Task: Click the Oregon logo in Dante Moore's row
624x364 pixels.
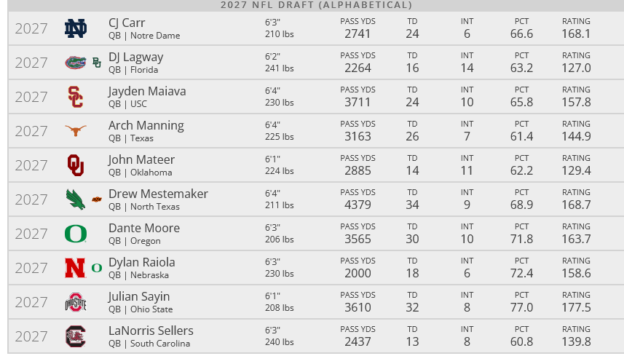Action: click(75, 234)
